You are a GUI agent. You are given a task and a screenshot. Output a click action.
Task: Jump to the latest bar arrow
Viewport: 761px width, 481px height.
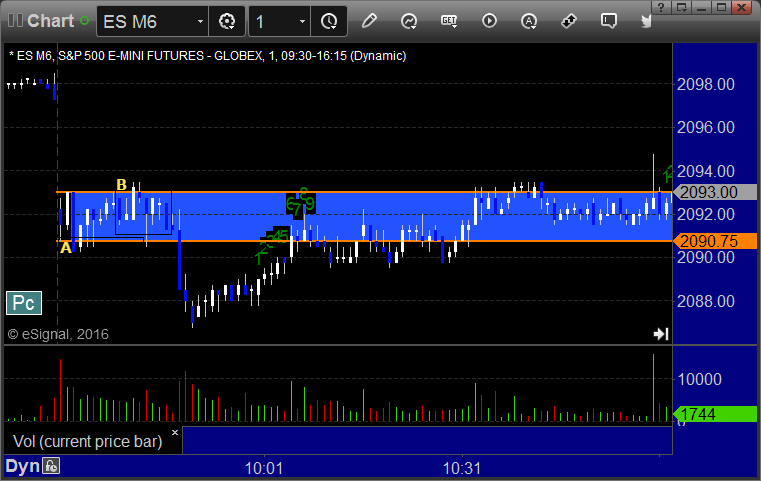[661, 334]
